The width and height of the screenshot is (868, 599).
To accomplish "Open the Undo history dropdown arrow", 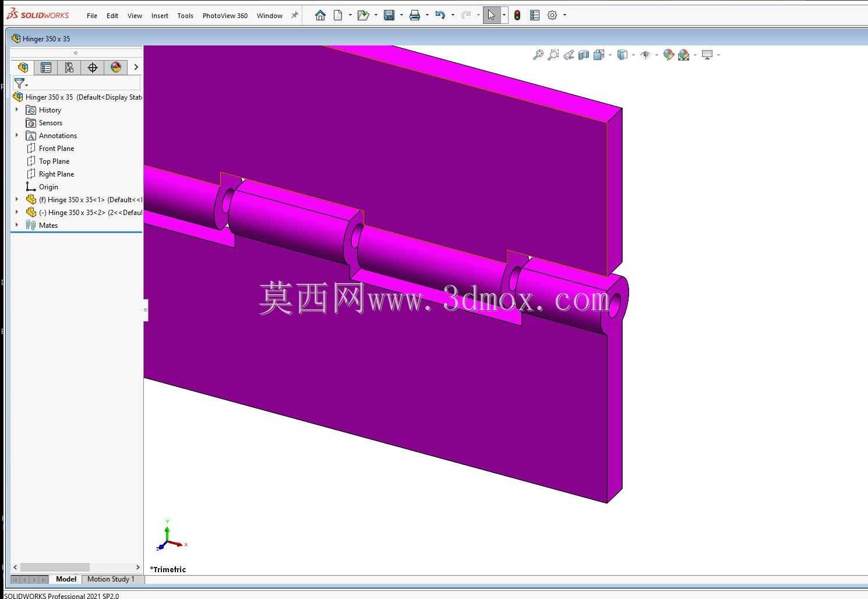I will pyautogui.click(x=453, y=15).
